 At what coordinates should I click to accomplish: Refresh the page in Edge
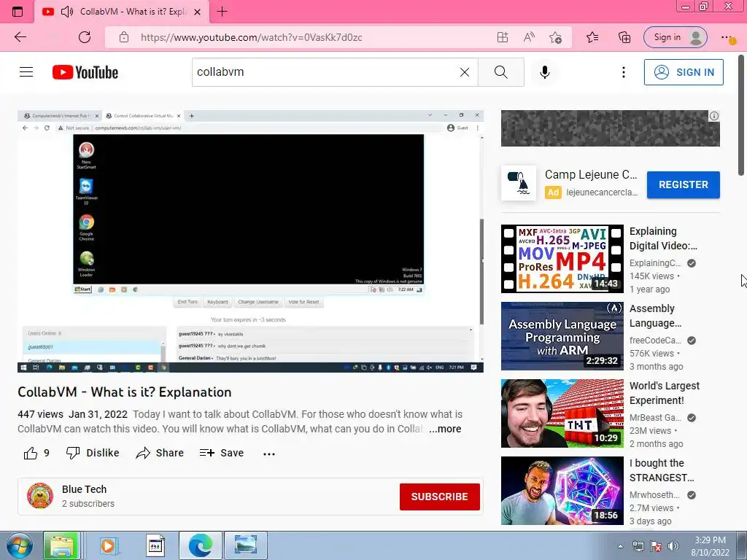click(85, 37)
